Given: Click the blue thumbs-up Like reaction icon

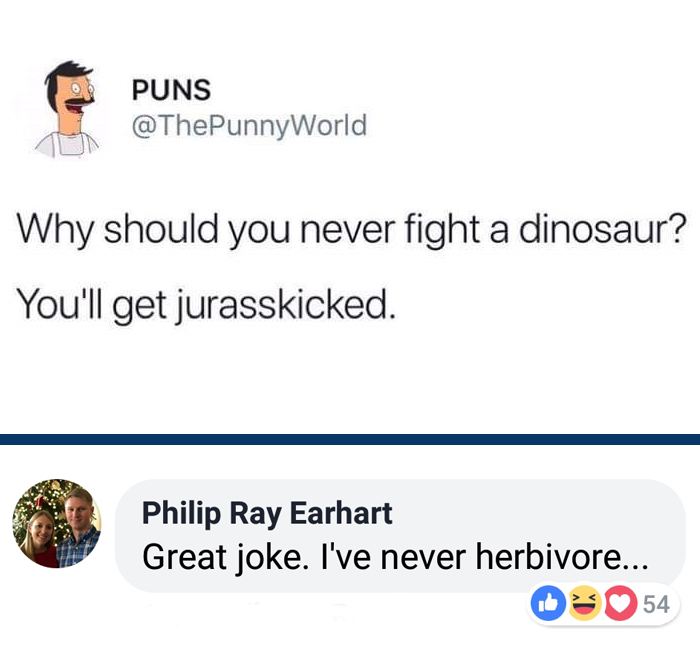Looking at the screenshot, I should click(548, 603).
